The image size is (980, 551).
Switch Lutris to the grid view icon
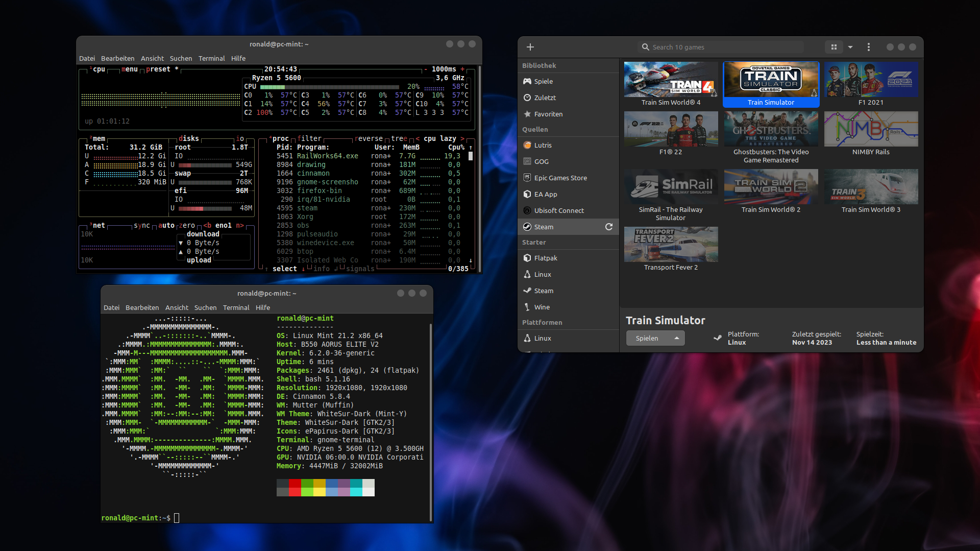(x=834, y=47)
